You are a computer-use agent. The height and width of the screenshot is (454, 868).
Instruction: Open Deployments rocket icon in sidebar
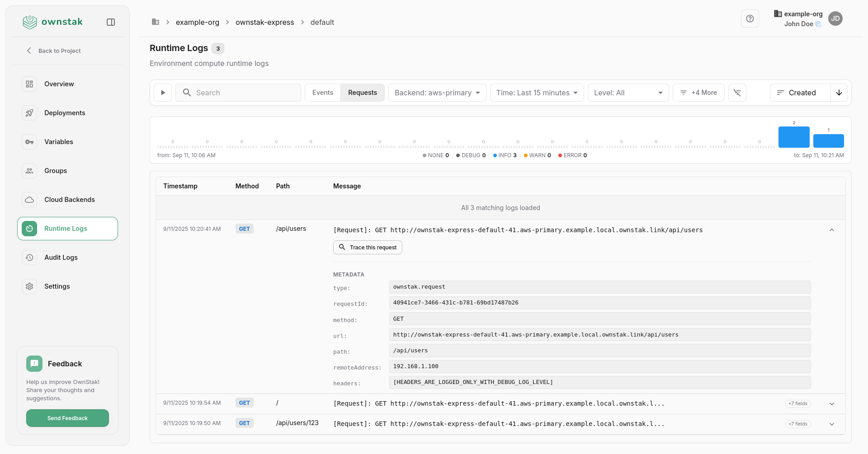coord(29,113)
